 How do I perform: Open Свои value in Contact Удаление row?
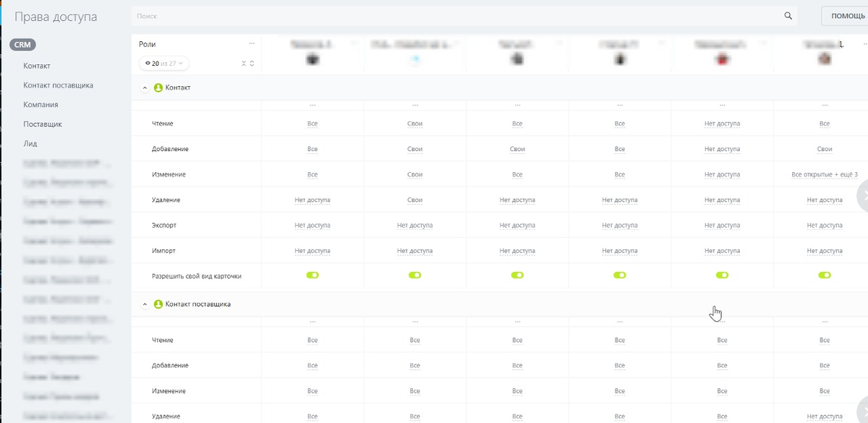(x=414, y=200)
